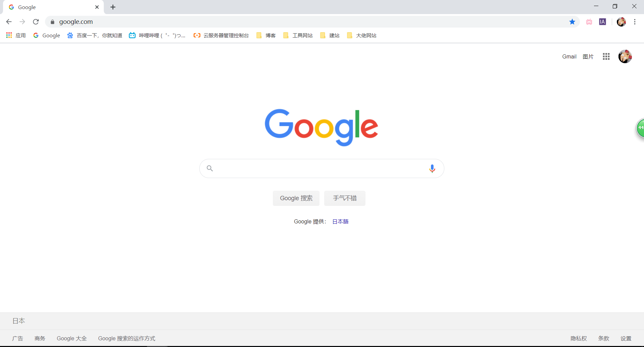This screenshot has width=644, height=347.
Task: Open Google 搜索的运作方式 footer link
Action: pyautogui.click(x=127, y=338)
